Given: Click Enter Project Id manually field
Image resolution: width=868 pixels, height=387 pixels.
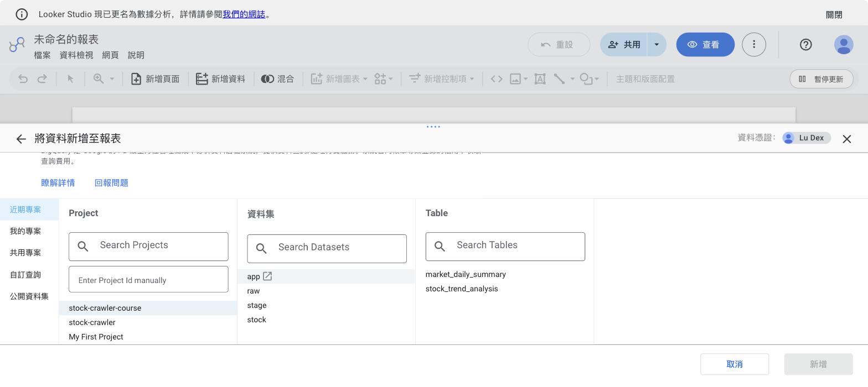Looking at the screenshot, I should (148, 279).
